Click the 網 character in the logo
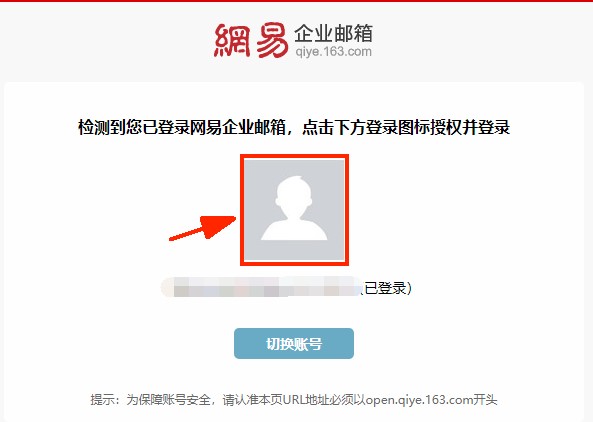Screen dimensions: 593x422 233,40
